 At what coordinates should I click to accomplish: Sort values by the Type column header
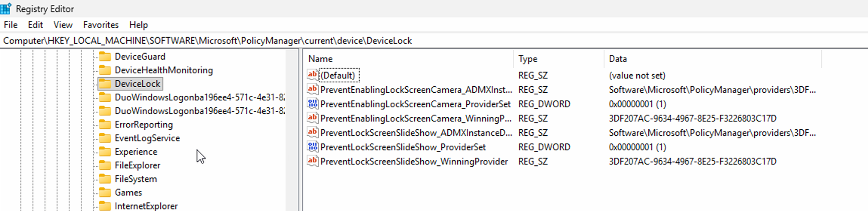528,59
